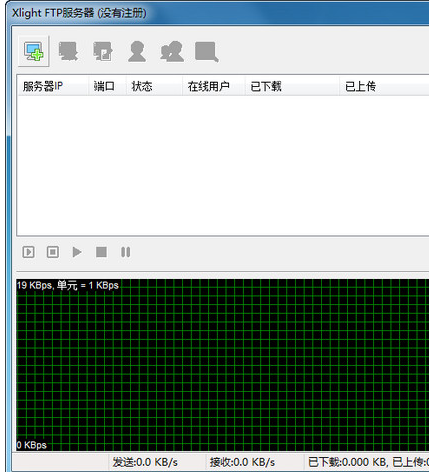The height and width of the screenshot is (472, 429).
Task: Click the 已下载 column header
Action: [x=292, y=86]
